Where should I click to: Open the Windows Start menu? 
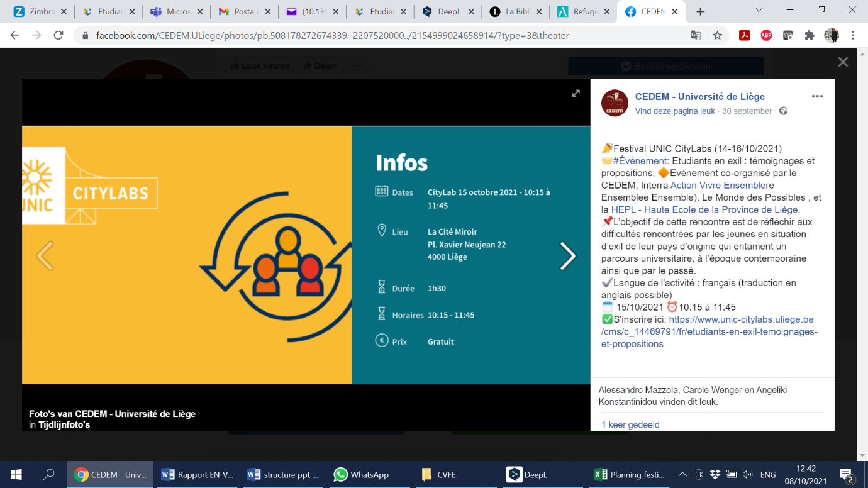click(x=16, y=475)
